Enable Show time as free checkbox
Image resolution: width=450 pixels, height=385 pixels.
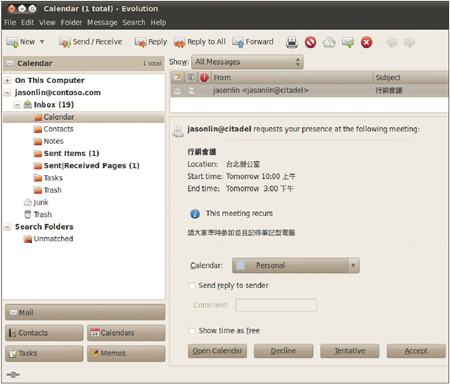point(192,331)
